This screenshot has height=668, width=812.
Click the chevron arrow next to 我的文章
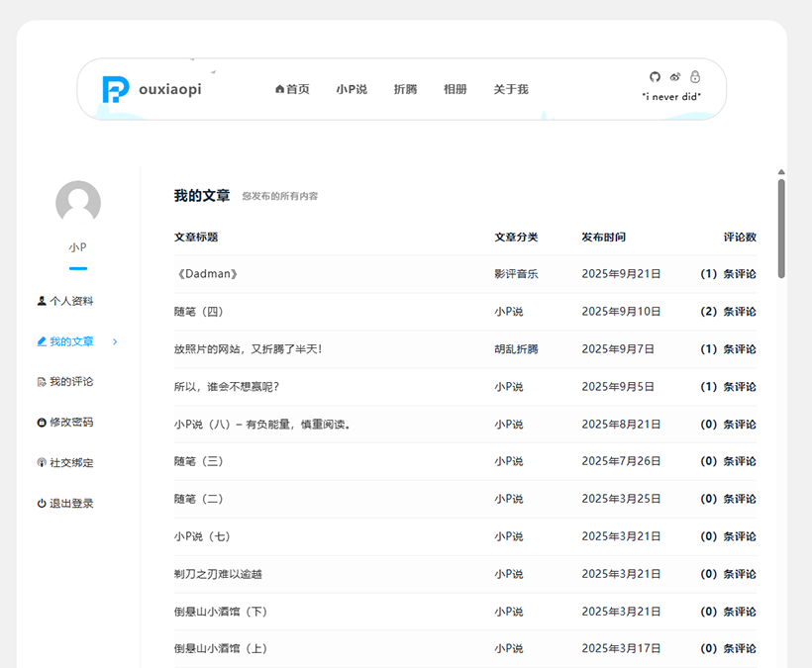[115, 341]
